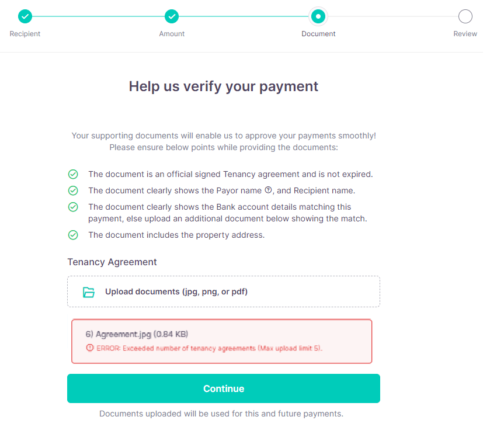Click the open folder upload icon
The image size is (504, 427).
pos(89,291)
